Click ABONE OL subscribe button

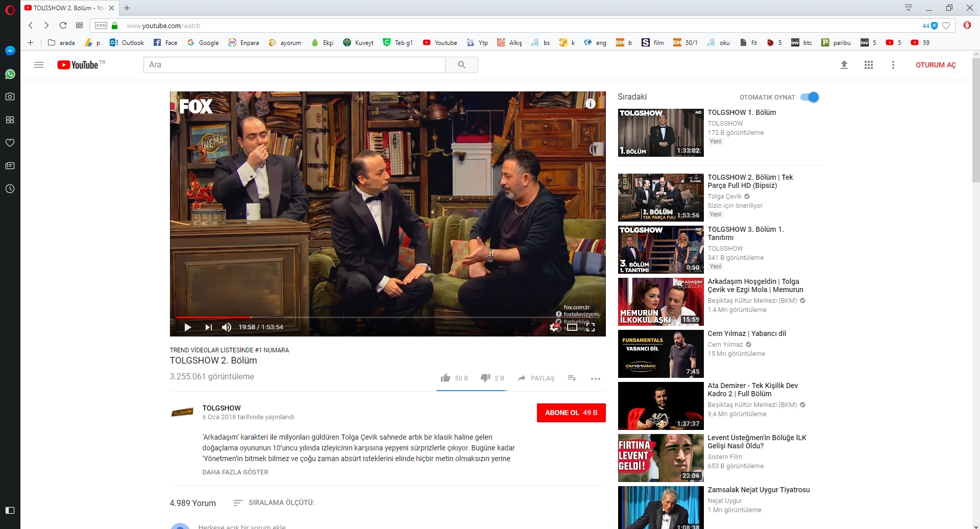[571, 413]
